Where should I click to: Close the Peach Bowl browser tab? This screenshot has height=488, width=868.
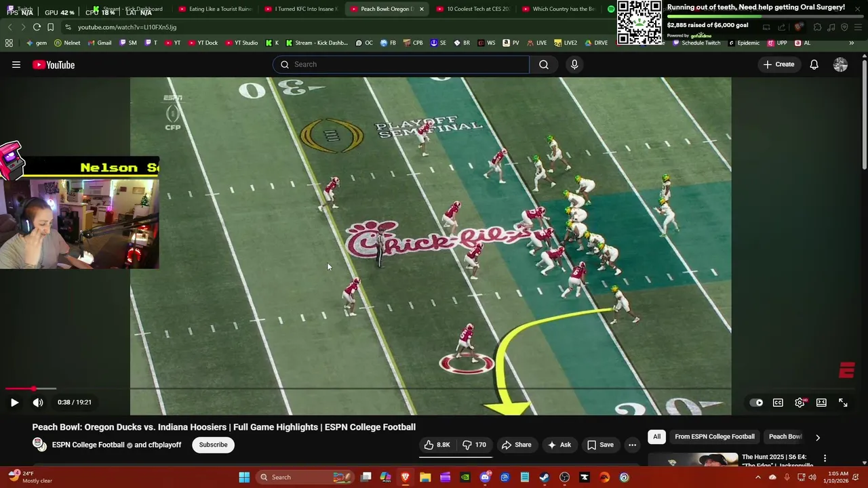pos(422,9)
